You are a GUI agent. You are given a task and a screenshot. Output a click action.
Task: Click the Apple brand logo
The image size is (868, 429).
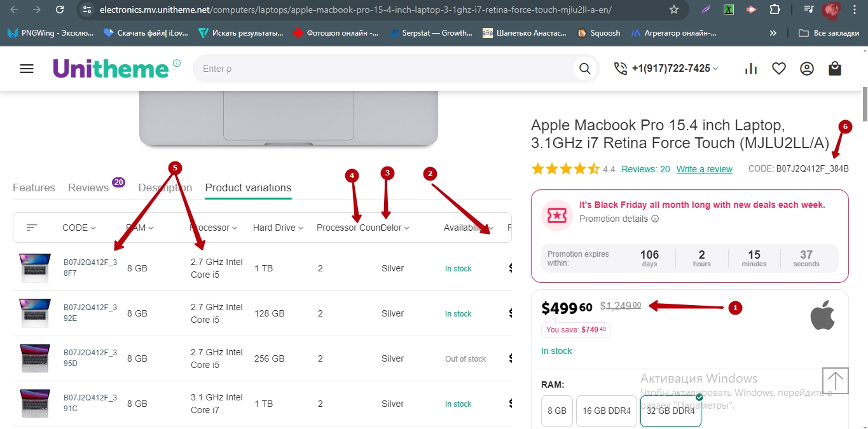[x=822, y=316]
